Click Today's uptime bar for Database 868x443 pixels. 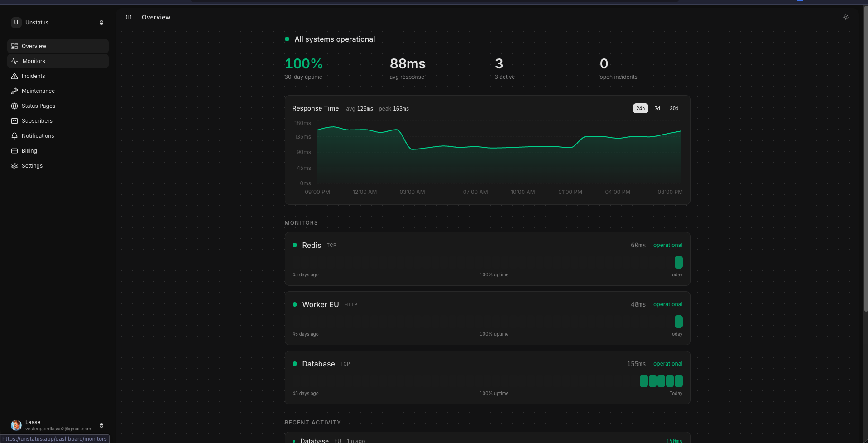[x=678, y=381]
